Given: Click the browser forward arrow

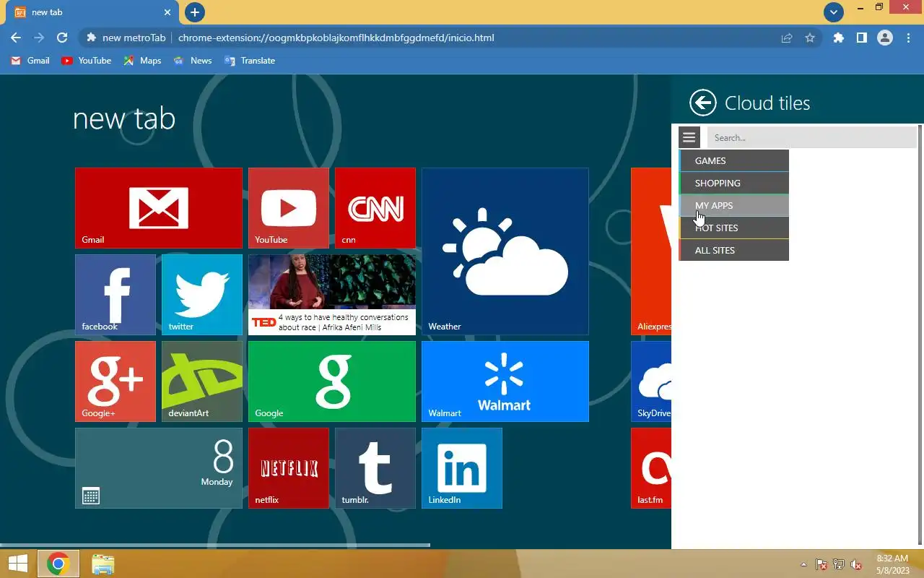Looking at the screenshot, I should (x=39, y=38).
